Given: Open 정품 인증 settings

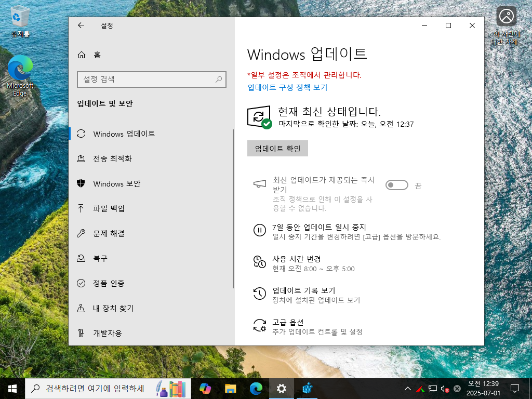Looking at the screenshot, I should [151, 283].
